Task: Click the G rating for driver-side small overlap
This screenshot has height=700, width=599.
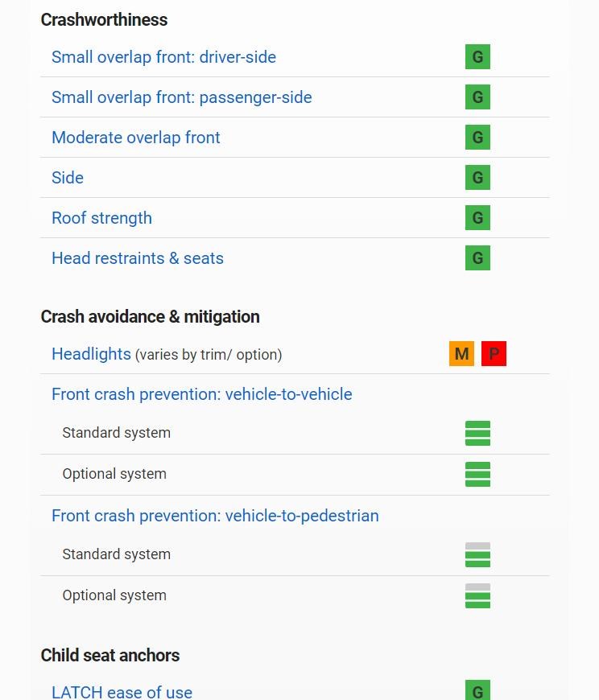Action: (477, 56)
